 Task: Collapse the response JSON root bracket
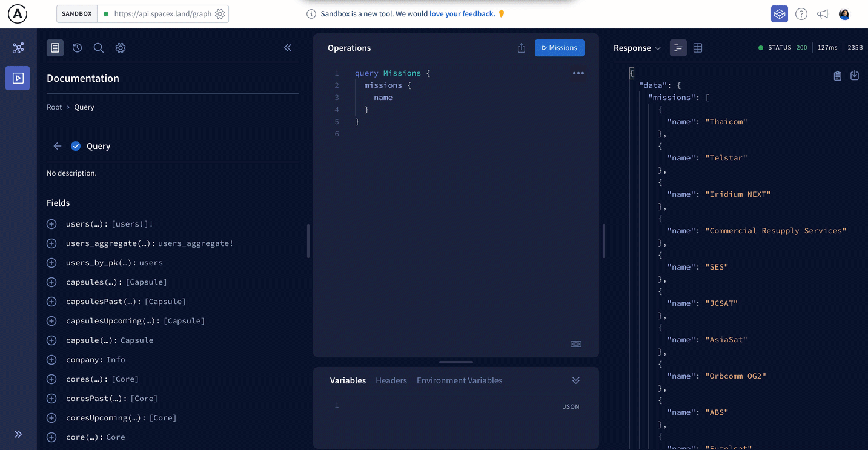click(x=632, y=73)
